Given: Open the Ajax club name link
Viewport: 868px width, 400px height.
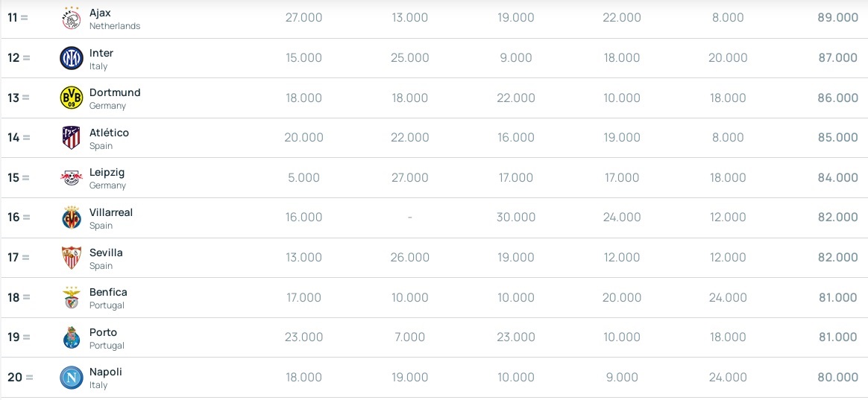Looking at the screenshot, I should click(x=100, y=13).
